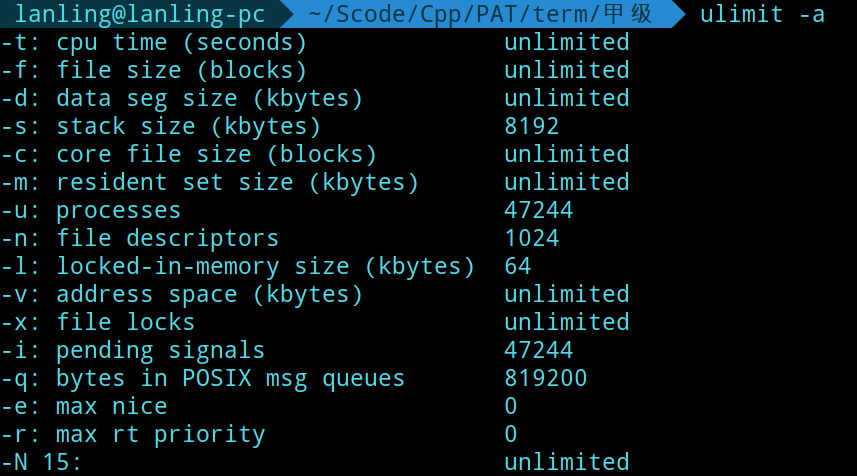Click the cpu time unlimited value
857x476 pixels.
[566, 42]
